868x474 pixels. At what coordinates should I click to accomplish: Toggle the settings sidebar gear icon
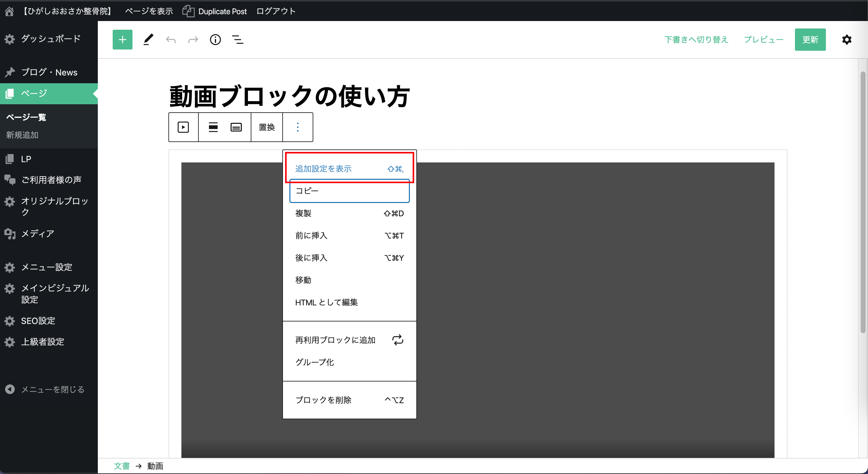click(847, 40)
